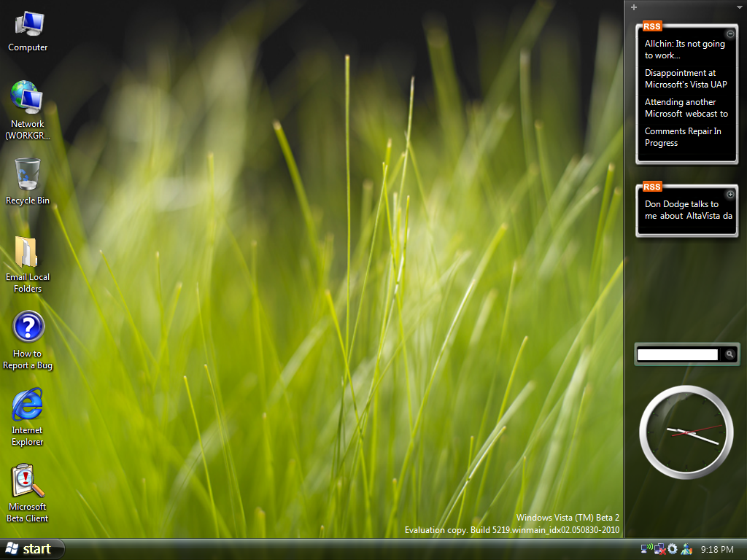Viewport: 747px width, 560px height.
Task: Click the plus to add a sidebar gadget
Action: click(633, 7)
